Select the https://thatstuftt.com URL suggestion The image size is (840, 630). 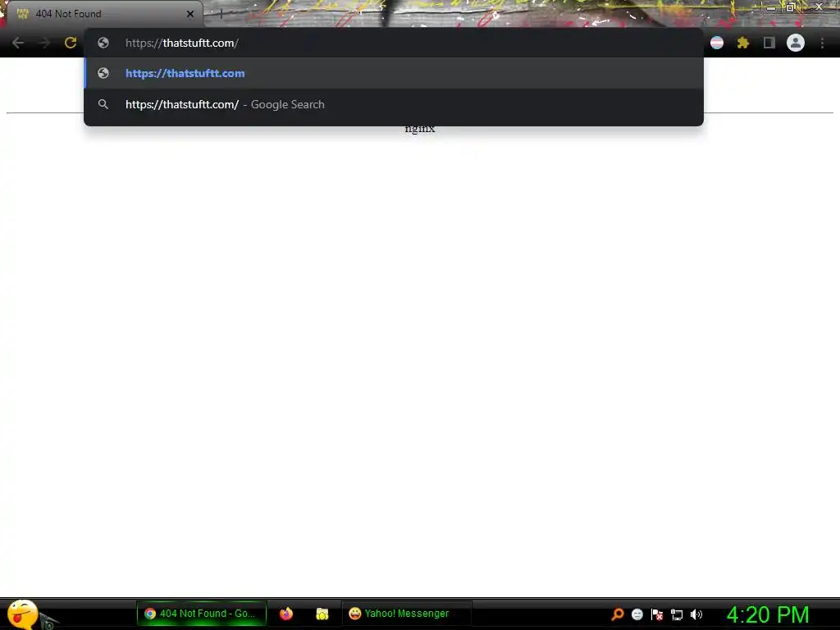(x=394, y=73)
